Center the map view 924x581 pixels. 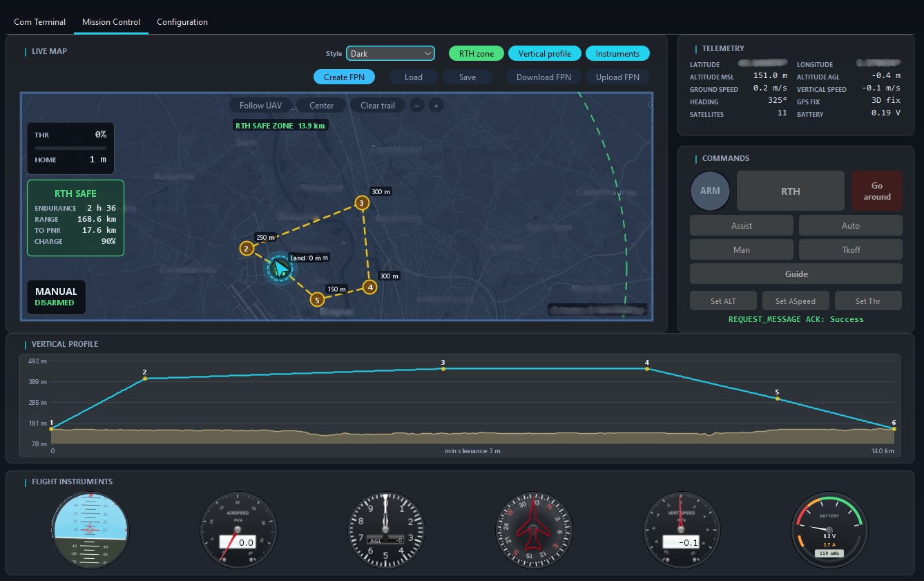[322, 106]
